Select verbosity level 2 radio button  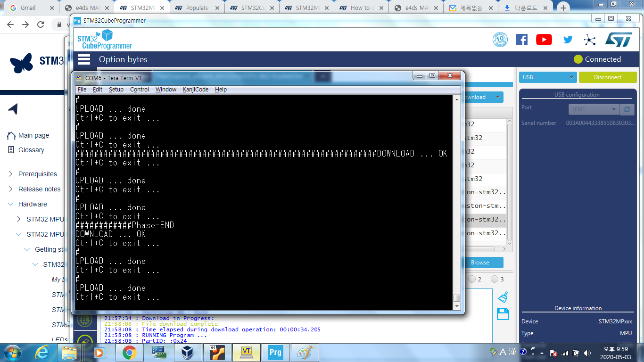(472, 279)
